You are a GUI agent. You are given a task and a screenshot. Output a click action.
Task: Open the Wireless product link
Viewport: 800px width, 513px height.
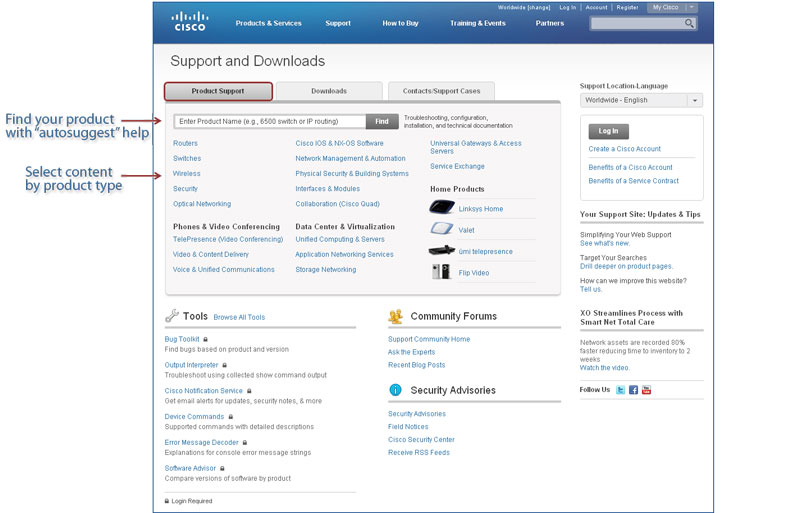(186, 174)
